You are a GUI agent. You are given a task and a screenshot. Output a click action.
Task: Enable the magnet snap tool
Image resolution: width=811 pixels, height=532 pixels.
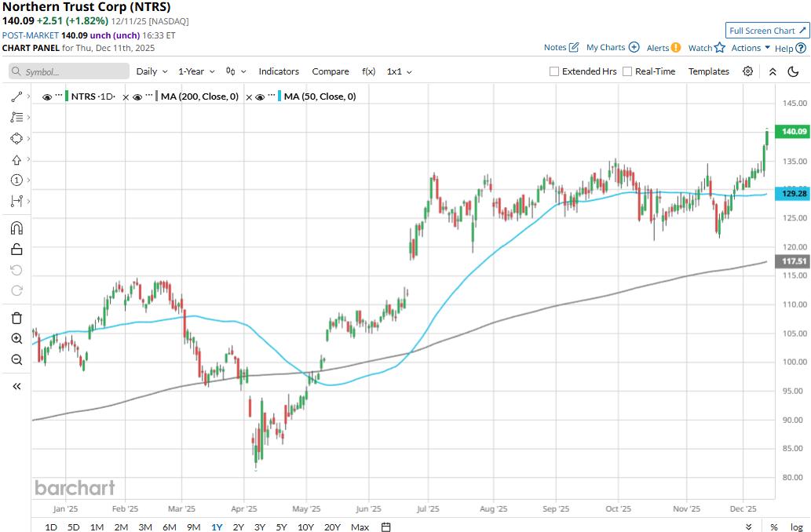pyautogui.click(x=16, y=228)
